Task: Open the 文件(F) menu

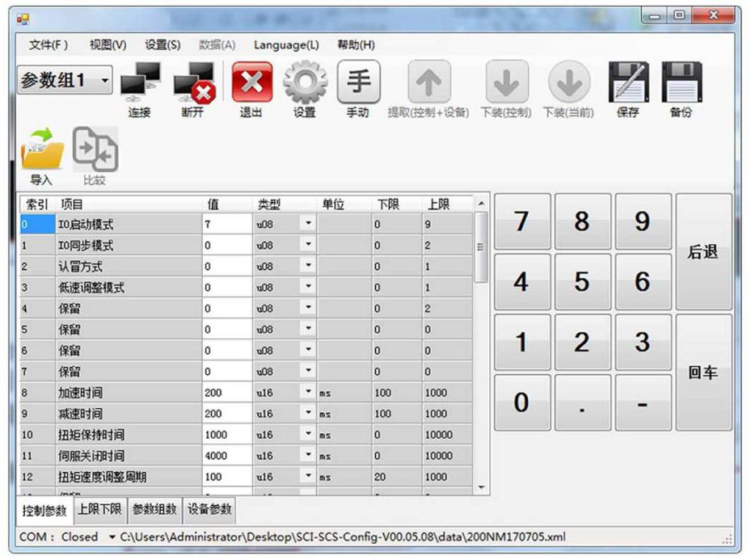Action: click(49, 45)
